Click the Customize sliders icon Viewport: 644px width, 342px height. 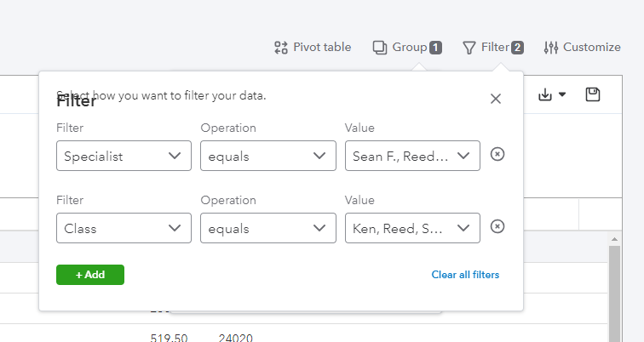click(551, 48)
